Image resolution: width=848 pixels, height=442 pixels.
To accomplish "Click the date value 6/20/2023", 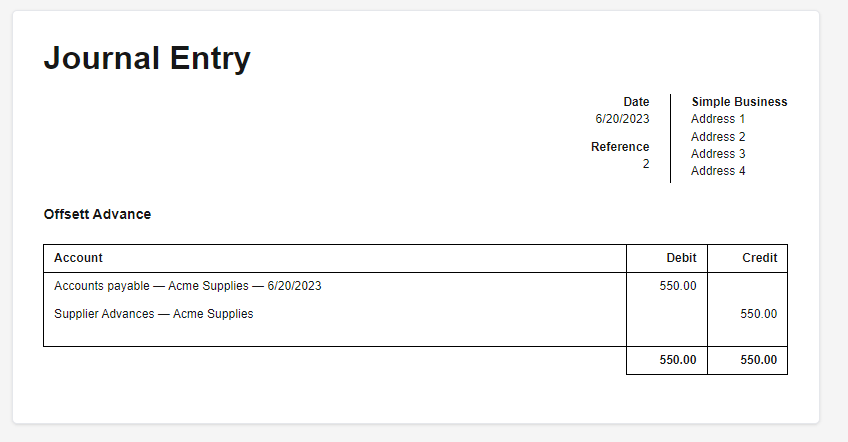I will pyautogui.click(x=622, y=119).
